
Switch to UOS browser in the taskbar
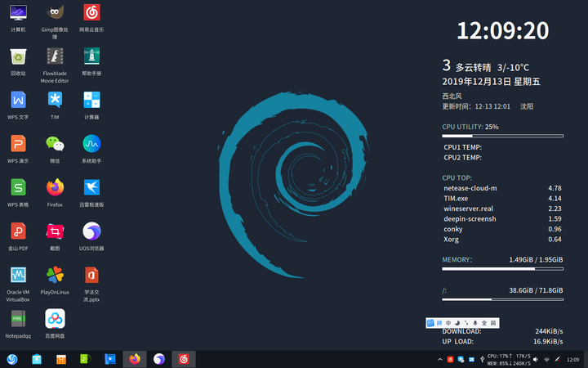coord(159,359)
